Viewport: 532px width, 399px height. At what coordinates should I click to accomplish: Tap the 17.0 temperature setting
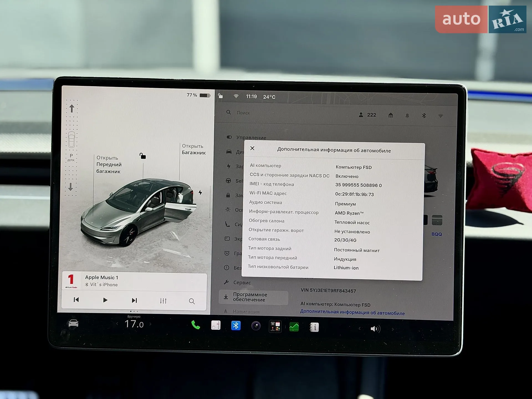134,324
